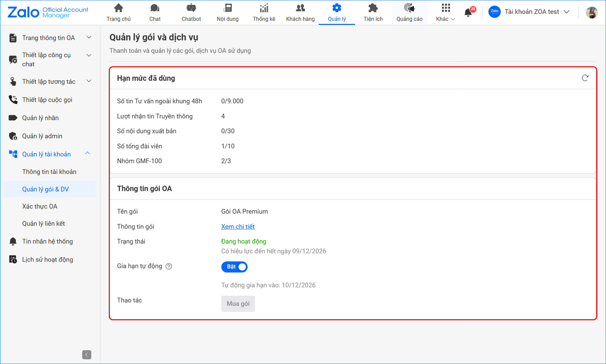
Task: Click the refresh icon in Hạn mức đã dùng
Action: 585,78
